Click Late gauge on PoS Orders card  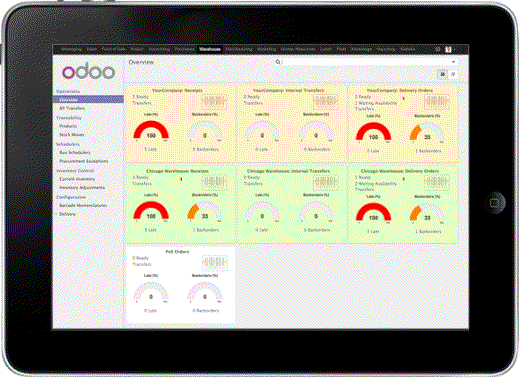point(151,292)
